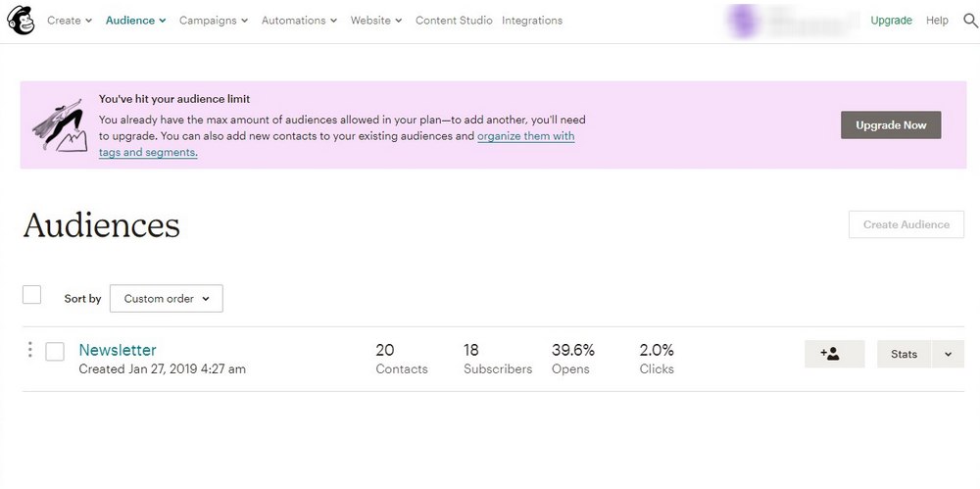Click the Audiences page heading

[101, 225]
